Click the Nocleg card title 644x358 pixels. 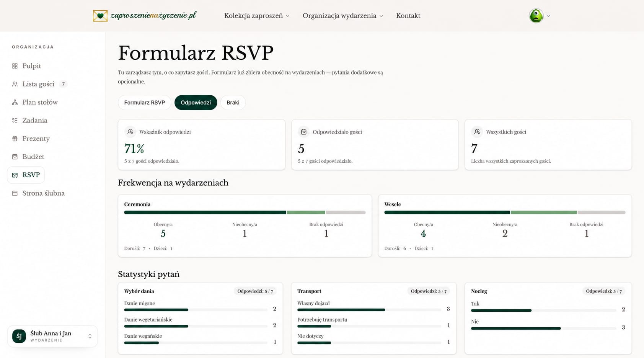click(x=479, y=291)
